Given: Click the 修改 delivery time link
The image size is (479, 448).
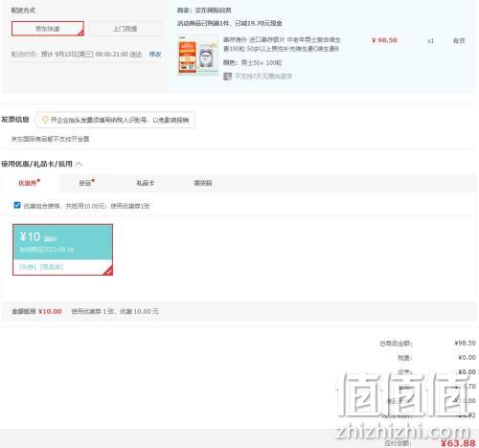Looking at the screenshot, I should tap(155, 55).
